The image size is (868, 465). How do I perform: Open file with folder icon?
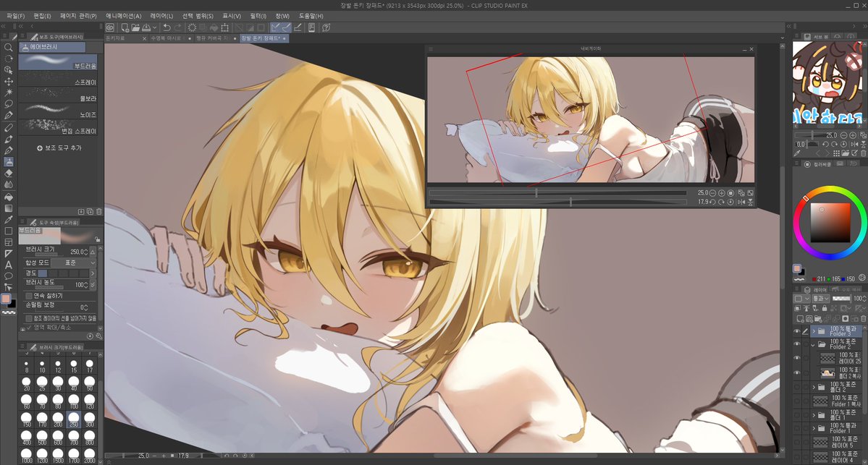coord(135,27)
